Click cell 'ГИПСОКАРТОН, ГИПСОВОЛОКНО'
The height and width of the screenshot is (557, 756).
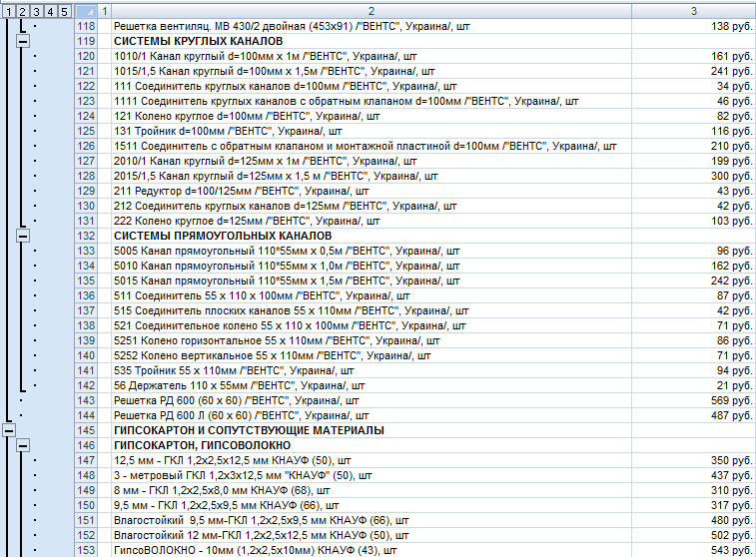(372, 445)
